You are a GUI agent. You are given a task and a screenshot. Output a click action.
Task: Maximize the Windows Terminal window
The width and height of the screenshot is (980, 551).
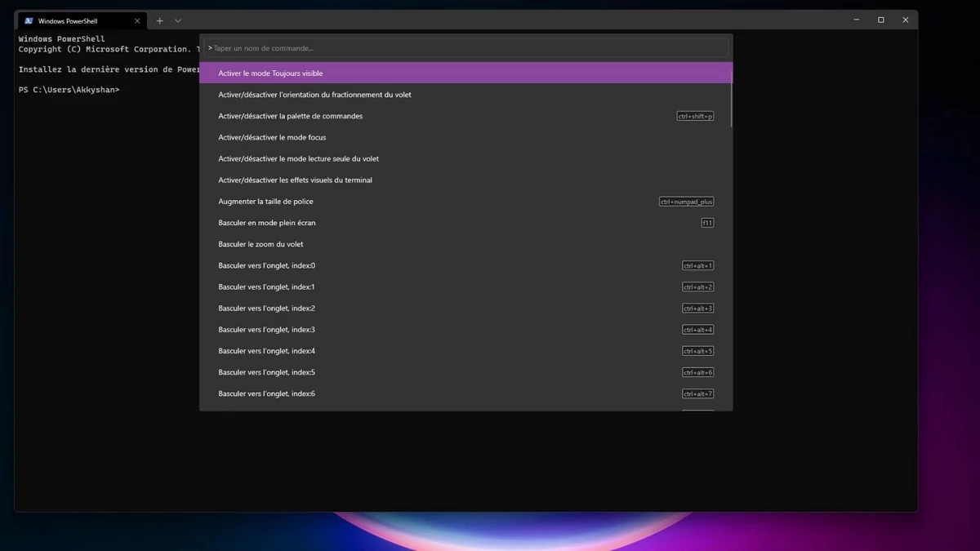pos(881,20)
